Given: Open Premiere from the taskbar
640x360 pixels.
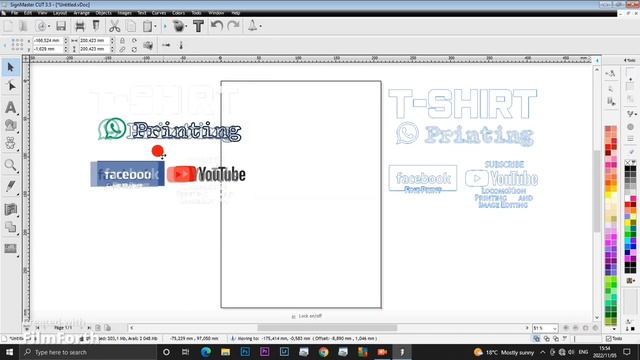Looking at the screenshot, I should 264,352.
